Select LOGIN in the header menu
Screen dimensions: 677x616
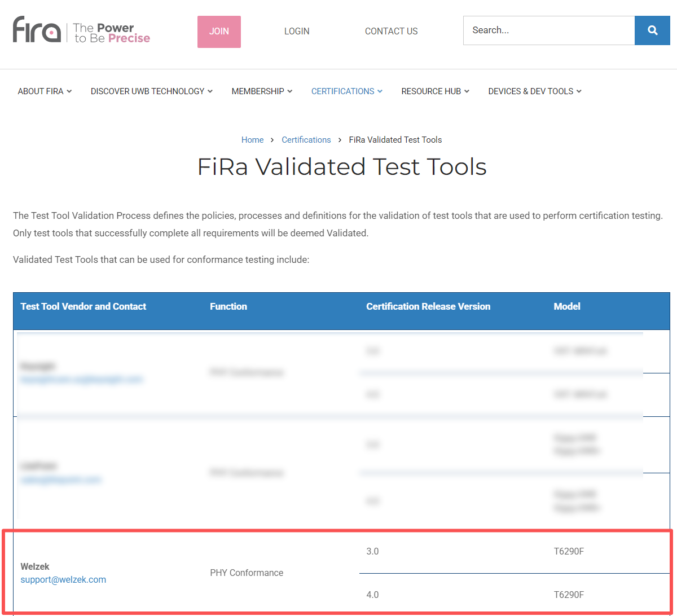[x=297, y=31]
